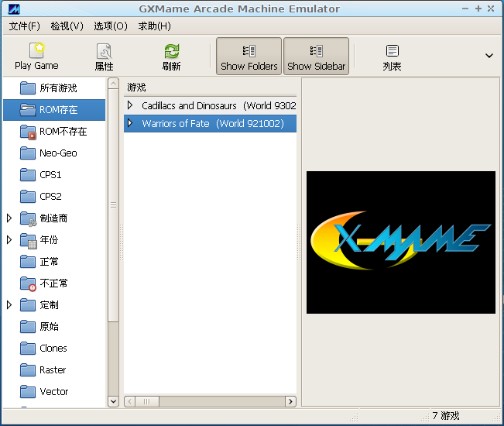
Task: Click the X-MAME screenshot preview image
Action: pyautogui.click(x=401, y=242)
